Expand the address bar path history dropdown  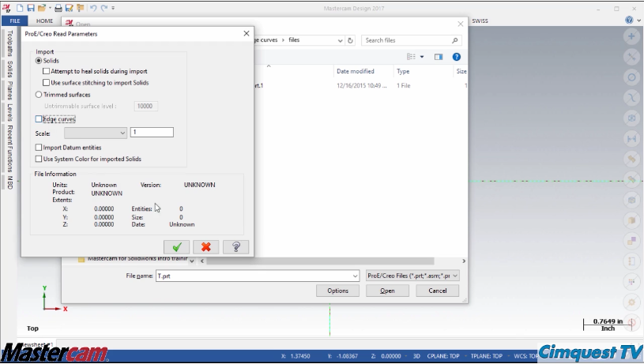point(340,40)
